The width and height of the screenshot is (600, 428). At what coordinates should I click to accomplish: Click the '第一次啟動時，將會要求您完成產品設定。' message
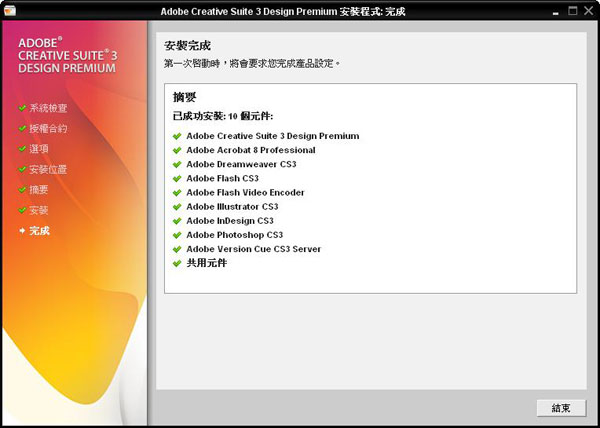252,63
